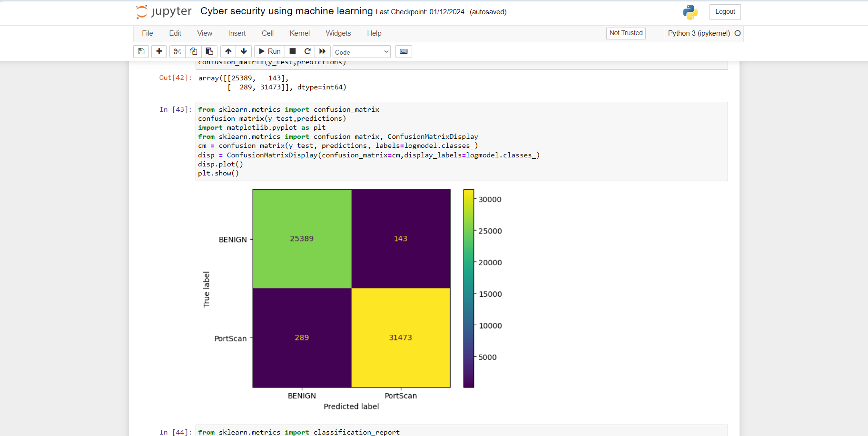Move selected cell up arrow

coord(228,51)
